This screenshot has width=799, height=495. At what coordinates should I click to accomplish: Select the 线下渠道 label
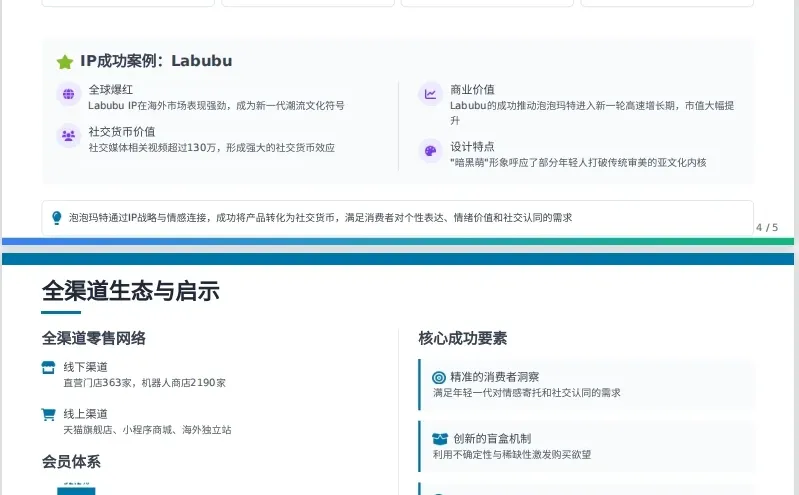click(86, 367)
